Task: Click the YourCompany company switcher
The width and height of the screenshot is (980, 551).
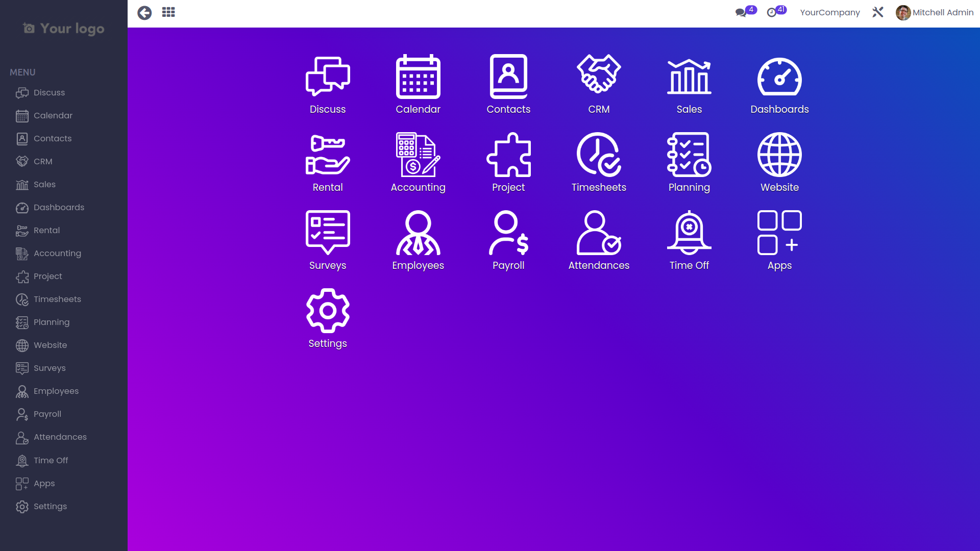Action: tap(829, 13)
